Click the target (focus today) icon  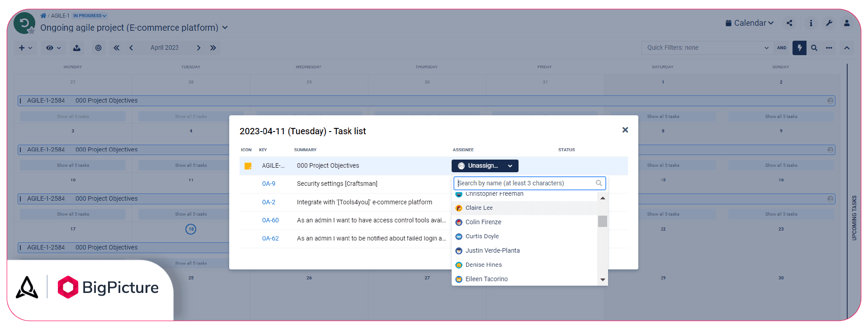98,48
